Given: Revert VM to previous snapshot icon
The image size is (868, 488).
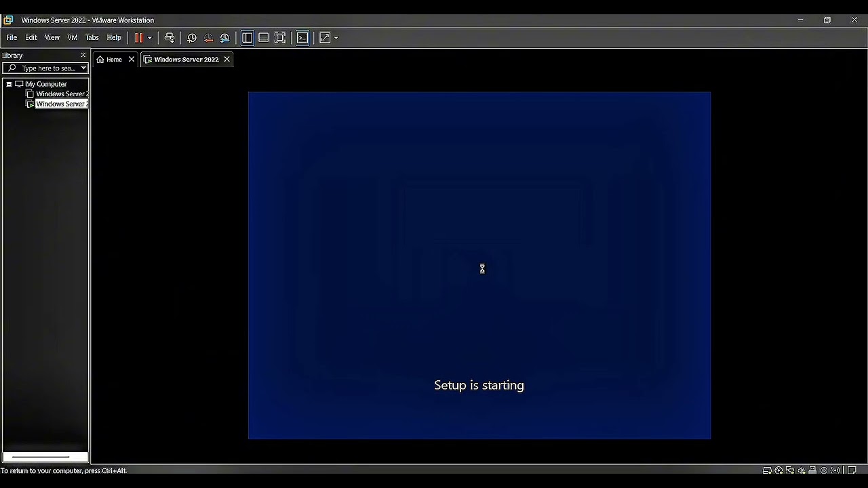Looking at the screenshot, I should pos(208,38).
